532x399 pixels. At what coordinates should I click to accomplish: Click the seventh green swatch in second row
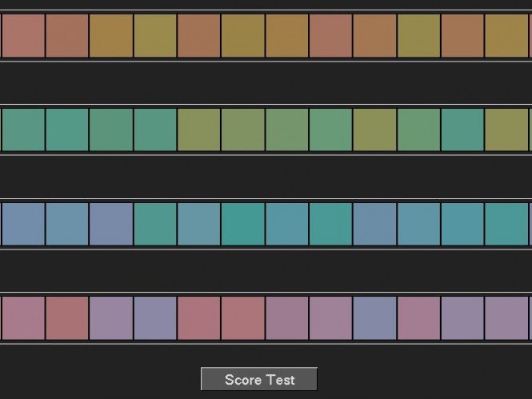coord(287,130)
